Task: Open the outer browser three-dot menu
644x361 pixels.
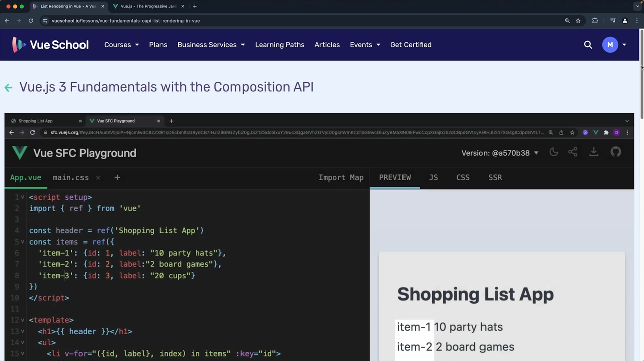Action: coord(636,21)
